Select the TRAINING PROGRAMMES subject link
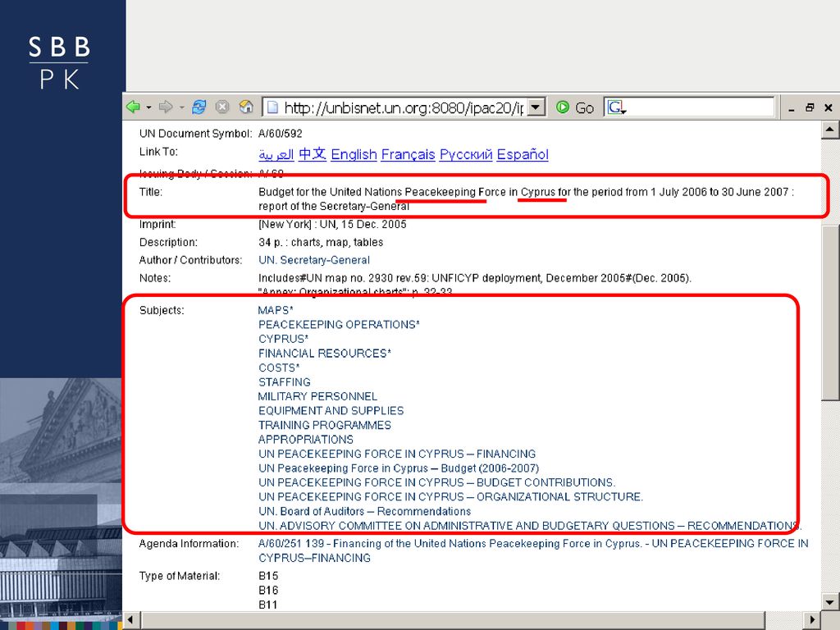The width and height of the screenshot is (840, 630). (x=325, y=426)
